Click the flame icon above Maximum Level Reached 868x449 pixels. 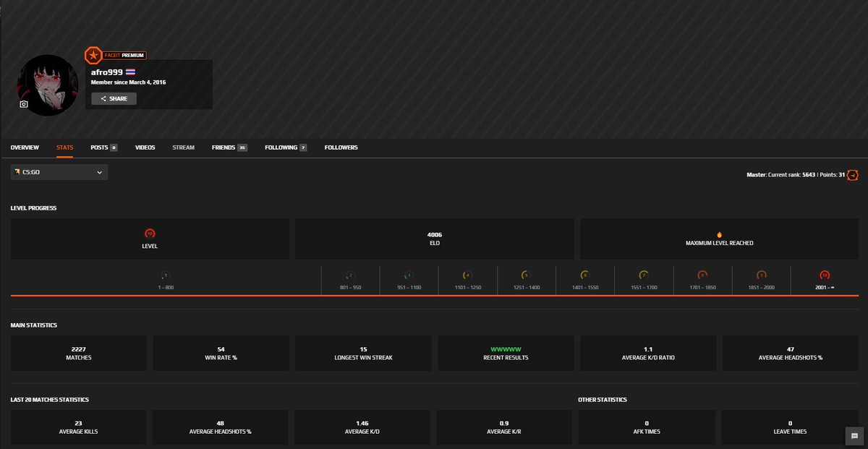[x=720, y=234]
